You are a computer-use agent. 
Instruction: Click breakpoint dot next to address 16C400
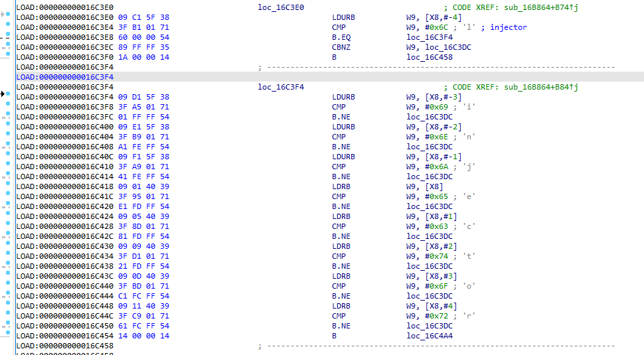tap(8, 127)
